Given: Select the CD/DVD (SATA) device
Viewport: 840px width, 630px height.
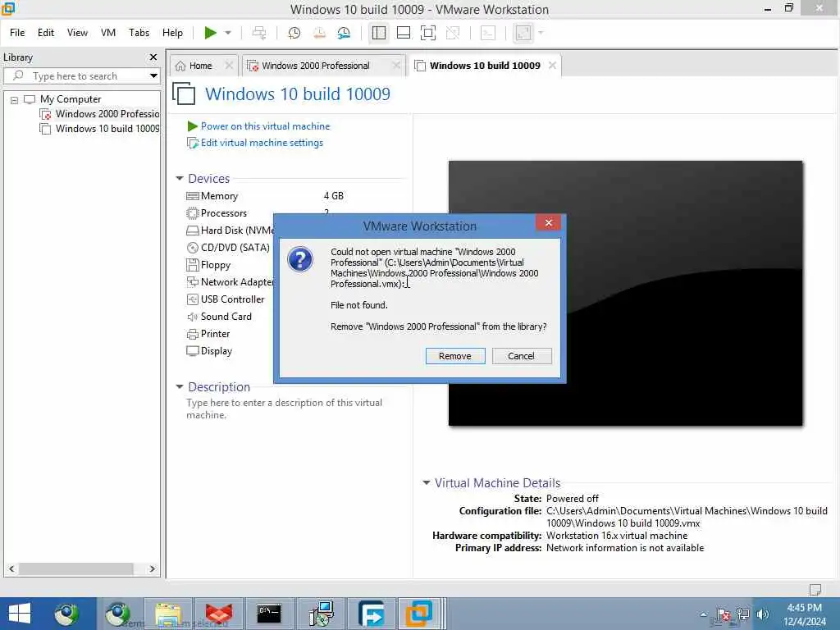Looking at the screenshot, I should click(x=235, y=248).
